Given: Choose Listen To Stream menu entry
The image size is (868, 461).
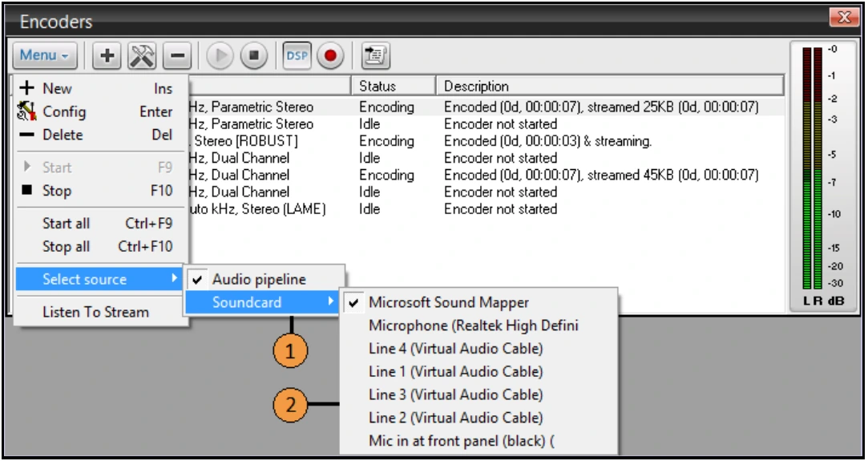Looking at the screenshot, I should [101, 312].
